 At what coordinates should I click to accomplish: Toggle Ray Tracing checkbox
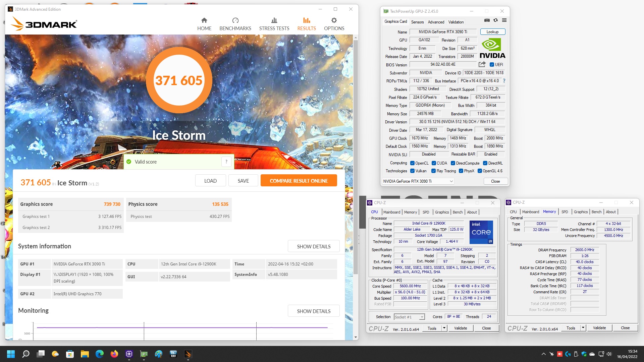click(x=433, y=171)
